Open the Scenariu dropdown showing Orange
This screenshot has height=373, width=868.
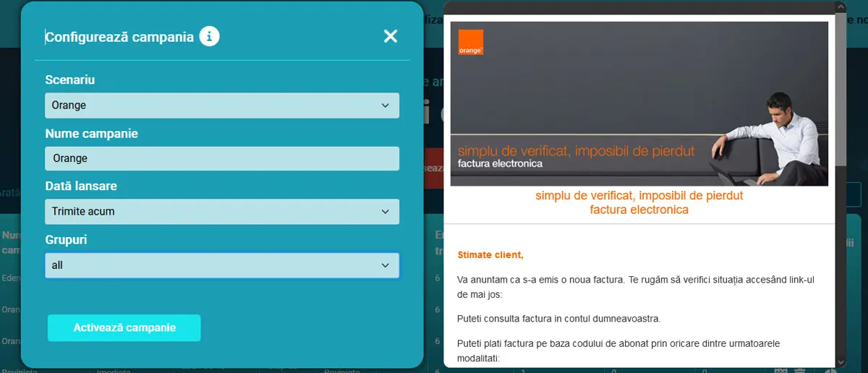click(222, 106)
